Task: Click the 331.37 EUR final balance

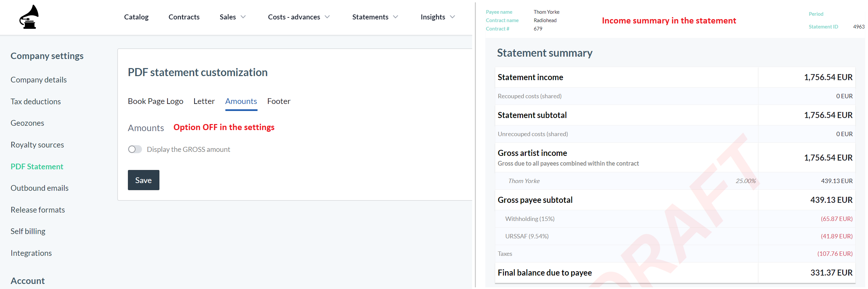Action: [x=831, y=273]
